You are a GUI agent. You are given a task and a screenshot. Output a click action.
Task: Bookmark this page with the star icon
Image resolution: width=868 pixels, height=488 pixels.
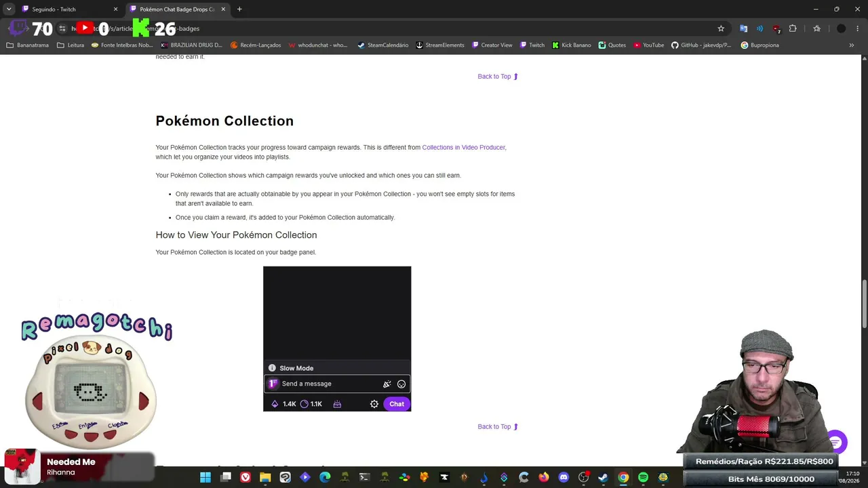click(721, 28)
